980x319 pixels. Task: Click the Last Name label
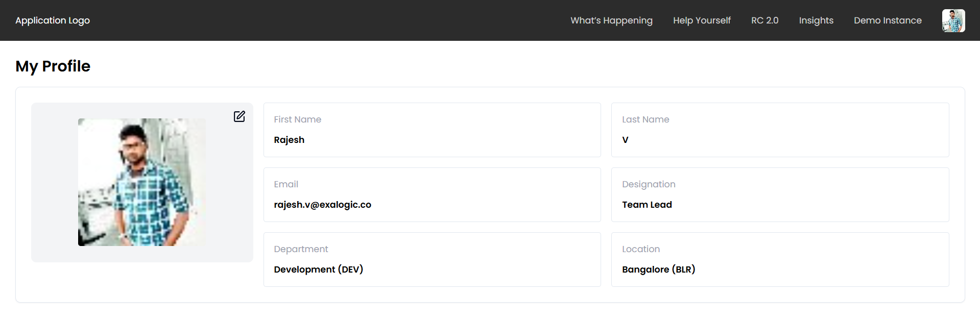(646, 119)
